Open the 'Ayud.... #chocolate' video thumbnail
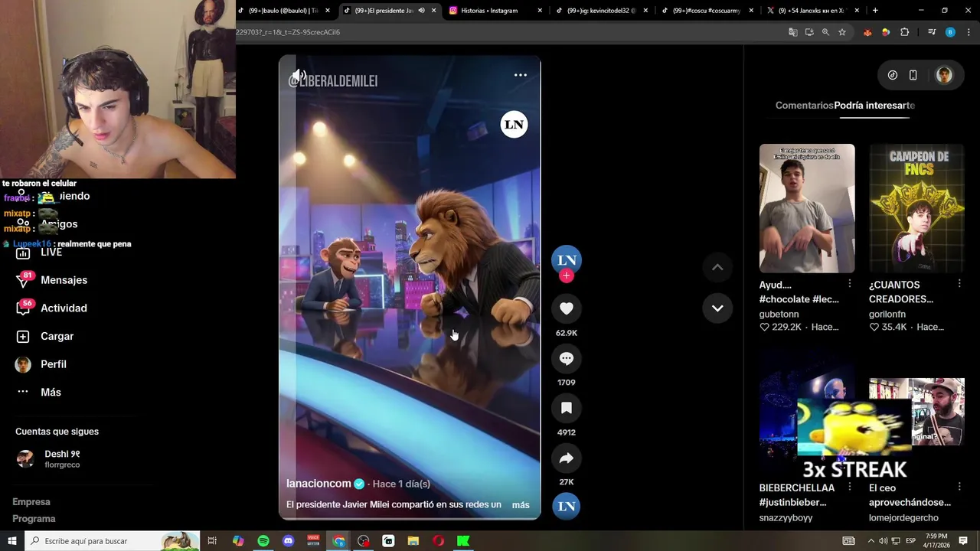Screen dimensions: 980x551 click(x=807, y=208)
